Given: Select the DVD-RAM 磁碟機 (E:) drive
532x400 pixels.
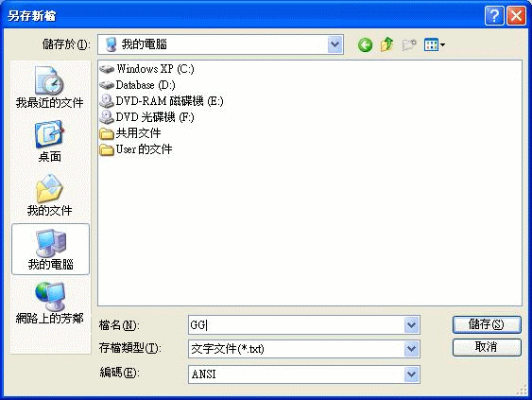Looking at the screenshot, I should [162, 101].
